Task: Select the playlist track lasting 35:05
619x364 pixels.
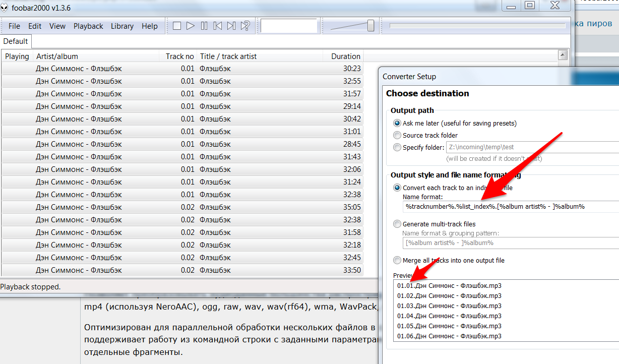Action: point(182,207)
